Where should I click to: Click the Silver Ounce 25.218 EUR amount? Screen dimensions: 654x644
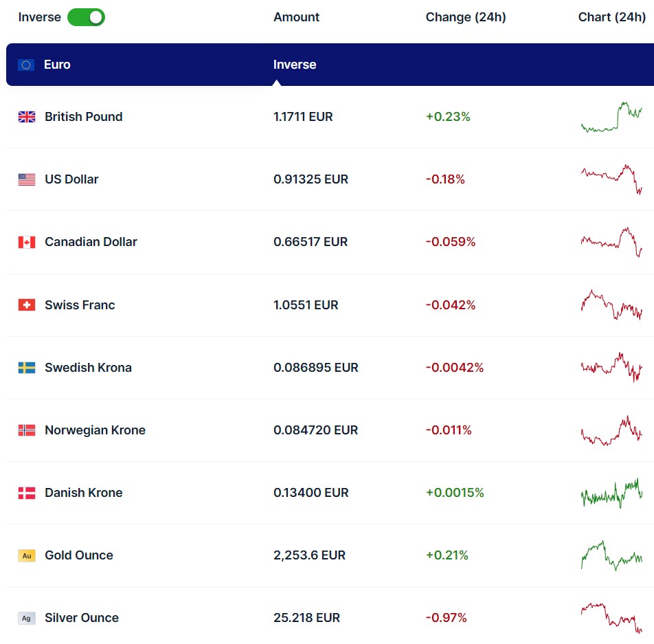coord(306,618)
